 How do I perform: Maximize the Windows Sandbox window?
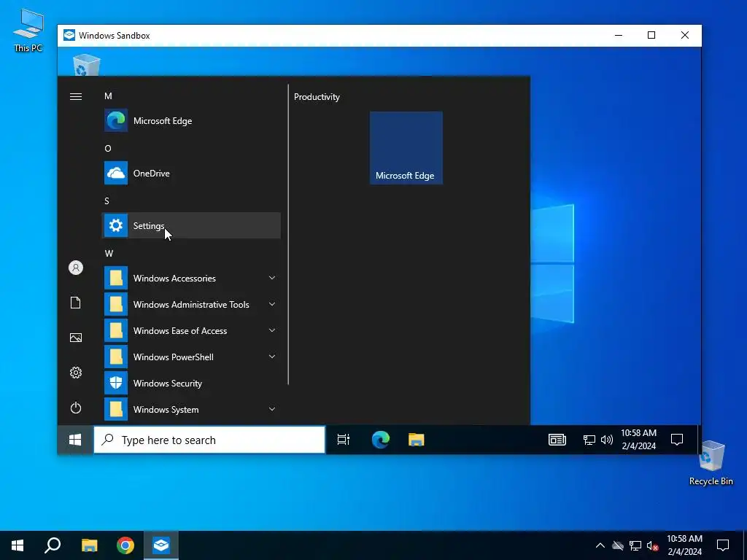pyautogui.click(x=651, y=35)
